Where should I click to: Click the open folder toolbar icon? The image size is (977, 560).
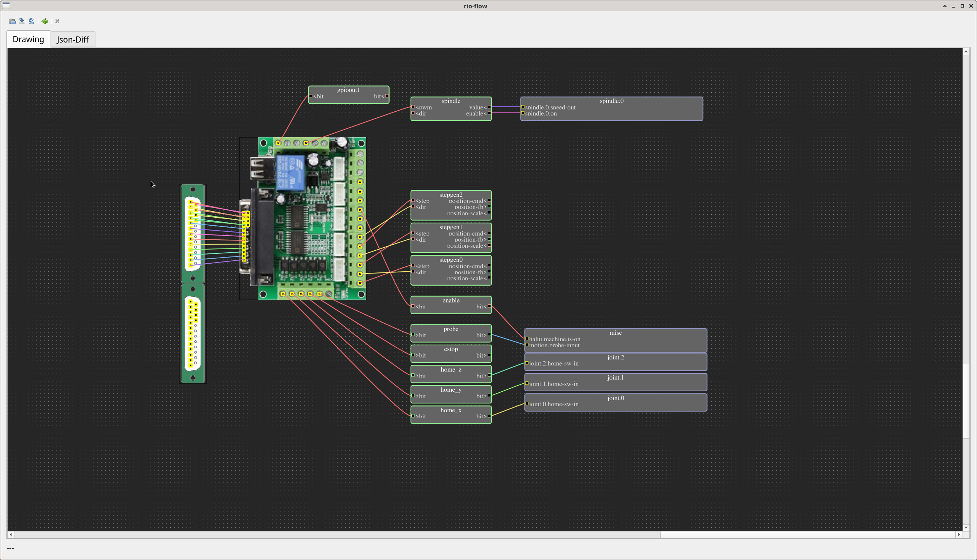(12, 22)
